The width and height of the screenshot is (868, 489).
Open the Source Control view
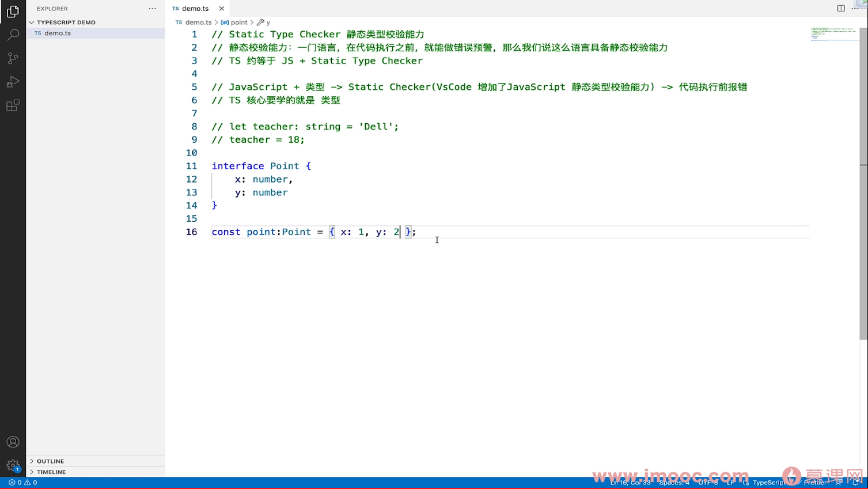pyautogui.click(x=13, y=58)
